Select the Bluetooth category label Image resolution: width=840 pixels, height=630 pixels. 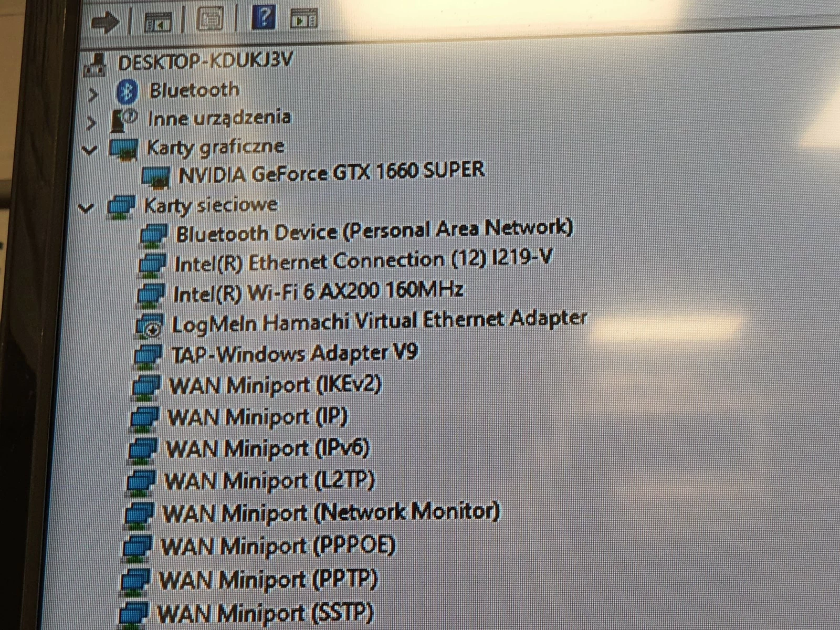[x=194, y=90]
